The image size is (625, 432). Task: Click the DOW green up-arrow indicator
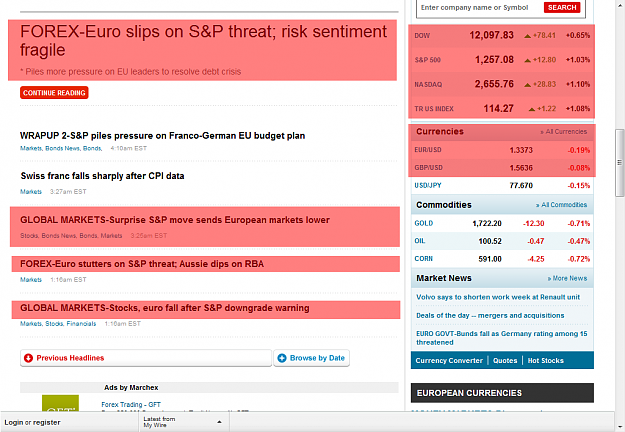(x=527, y=36)
